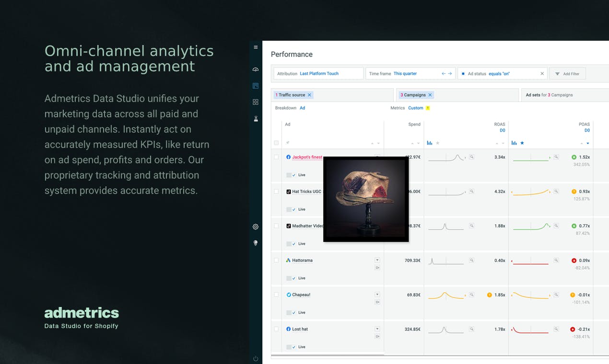
Task: Open the Attribution Last Platform Touch selector
Action: pos(318,73)
